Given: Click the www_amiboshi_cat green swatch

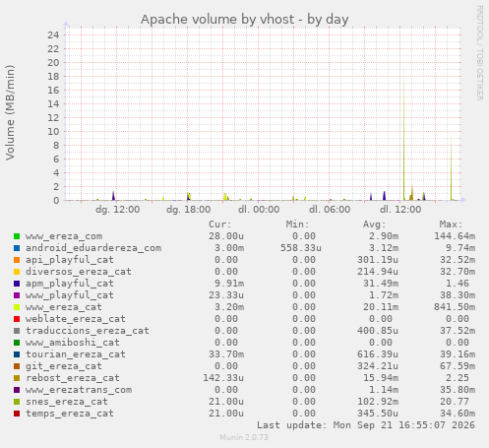Looking at the screenshot, I should (17, 343).
